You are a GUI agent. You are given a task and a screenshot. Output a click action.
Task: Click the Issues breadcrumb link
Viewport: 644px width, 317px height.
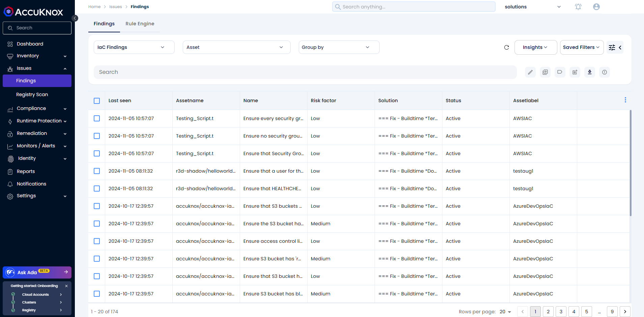pos(116,7)
